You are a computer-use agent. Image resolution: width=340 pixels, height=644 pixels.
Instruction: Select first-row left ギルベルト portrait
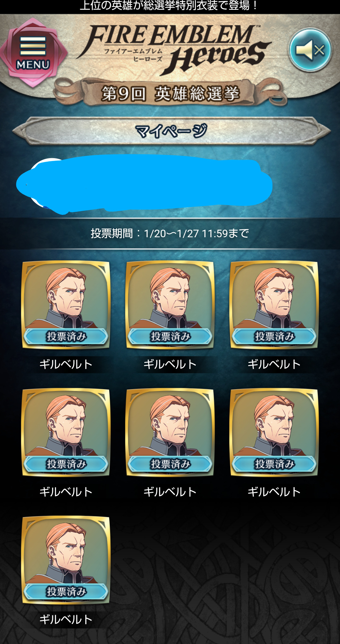point(66,305)
